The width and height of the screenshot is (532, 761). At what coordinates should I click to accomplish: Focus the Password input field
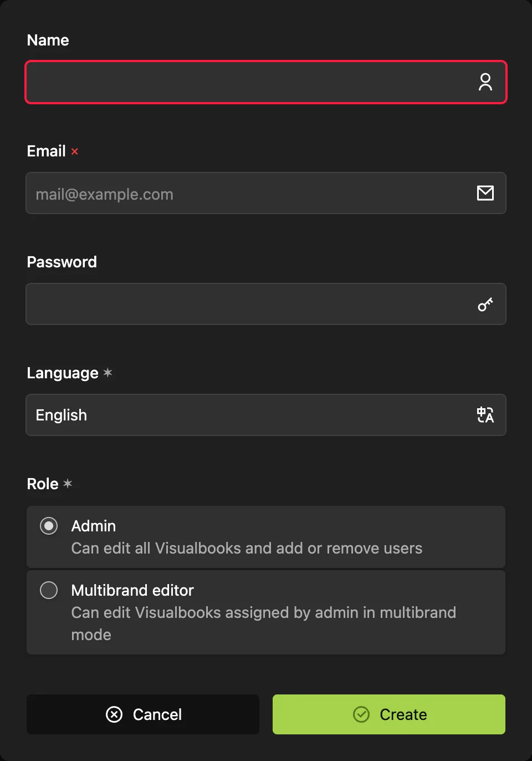[266, 304]
